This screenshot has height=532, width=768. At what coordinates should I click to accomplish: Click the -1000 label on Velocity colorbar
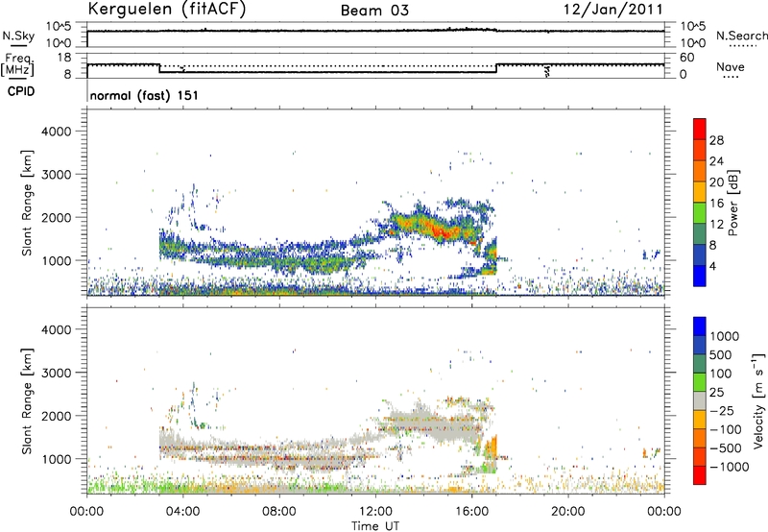click(730, 467)
